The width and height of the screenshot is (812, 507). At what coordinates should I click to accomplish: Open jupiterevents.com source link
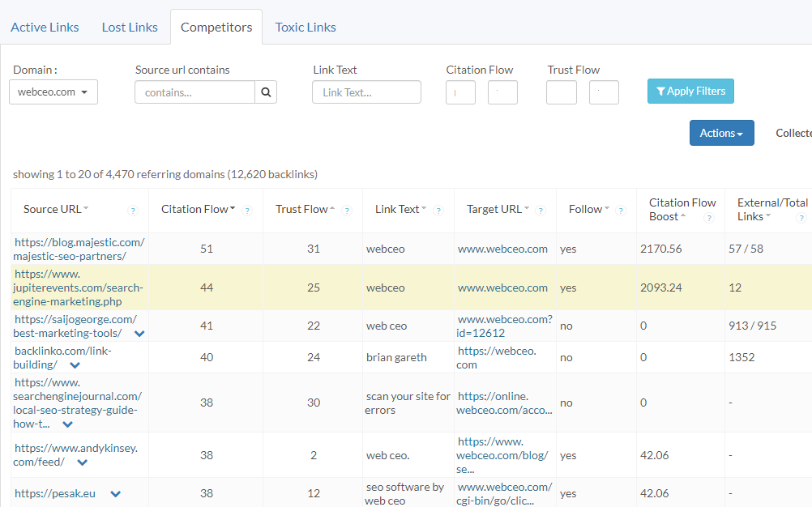tap(78, 288)
